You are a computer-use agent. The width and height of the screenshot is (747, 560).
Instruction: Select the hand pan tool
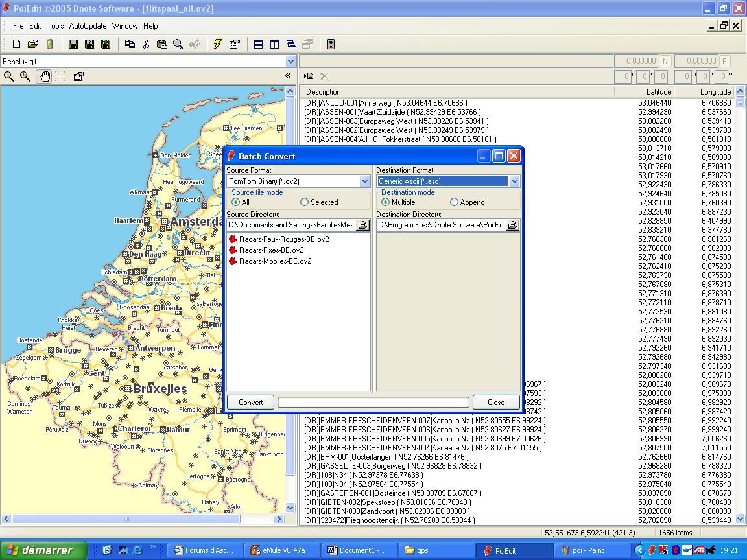click(44, 76)
